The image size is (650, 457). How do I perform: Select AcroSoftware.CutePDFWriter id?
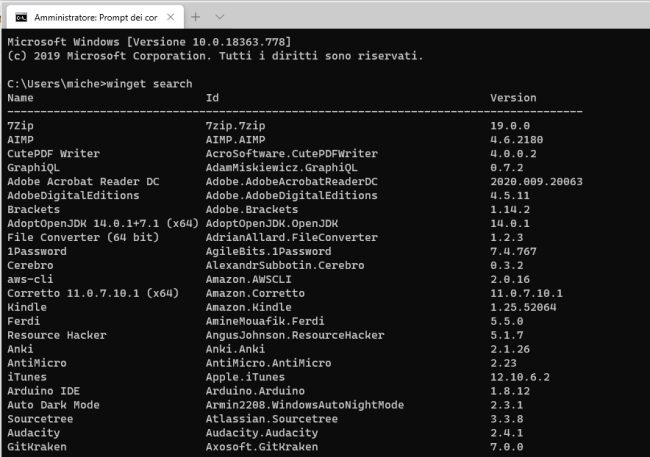click(292, 154)
